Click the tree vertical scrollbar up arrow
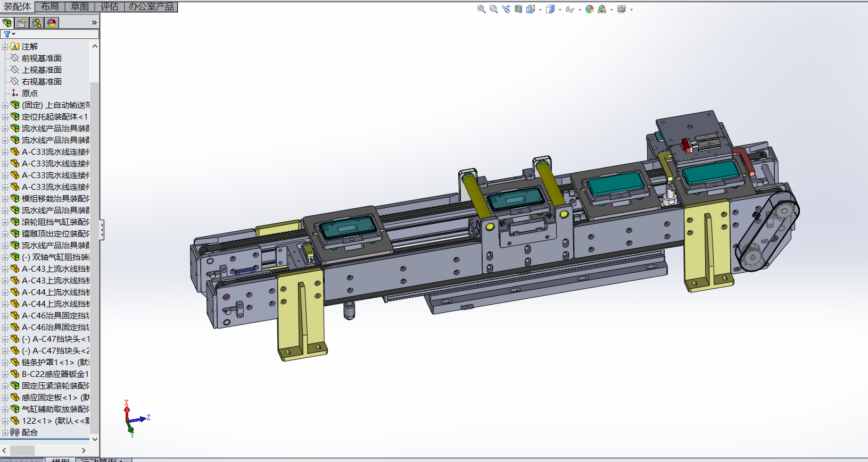The height and width of the screenshot is (462, 868). [95, 46]
